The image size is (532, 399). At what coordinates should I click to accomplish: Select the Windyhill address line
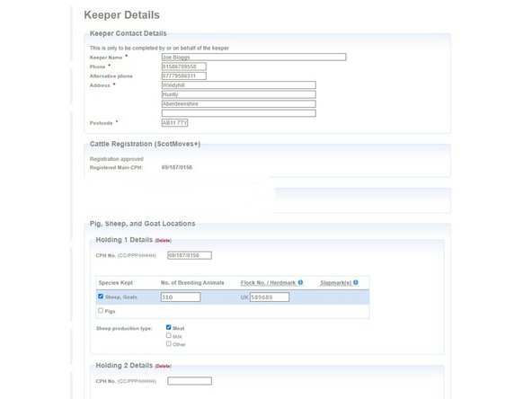(238, 84)
